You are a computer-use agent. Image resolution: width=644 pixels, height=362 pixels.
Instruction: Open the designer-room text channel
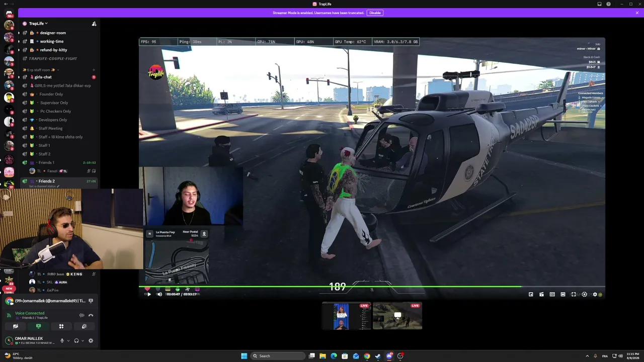click(59, 33)
